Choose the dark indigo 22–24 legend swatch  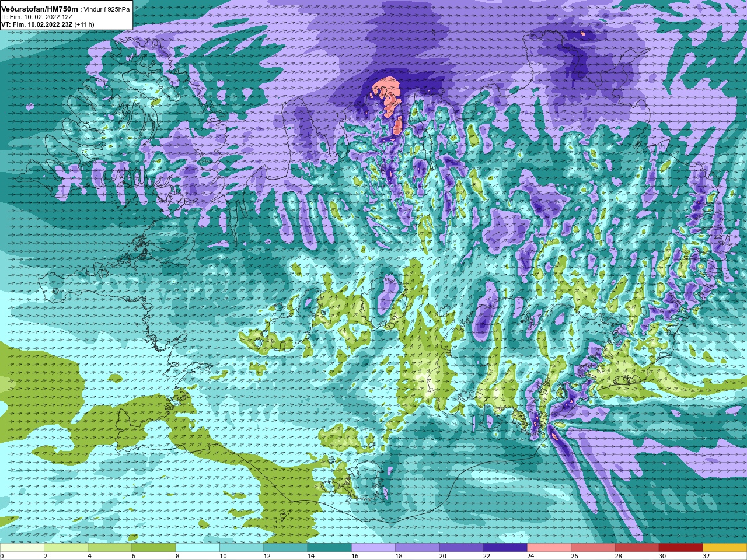pos(505,548)
